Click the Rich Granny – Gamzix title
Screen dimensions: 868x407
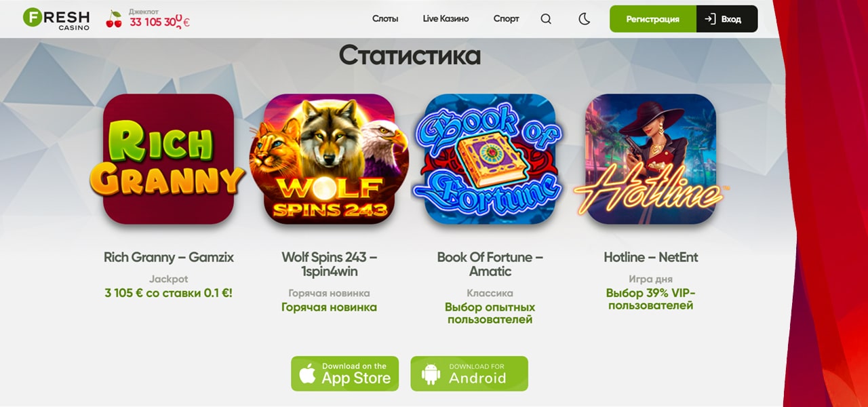169,257
